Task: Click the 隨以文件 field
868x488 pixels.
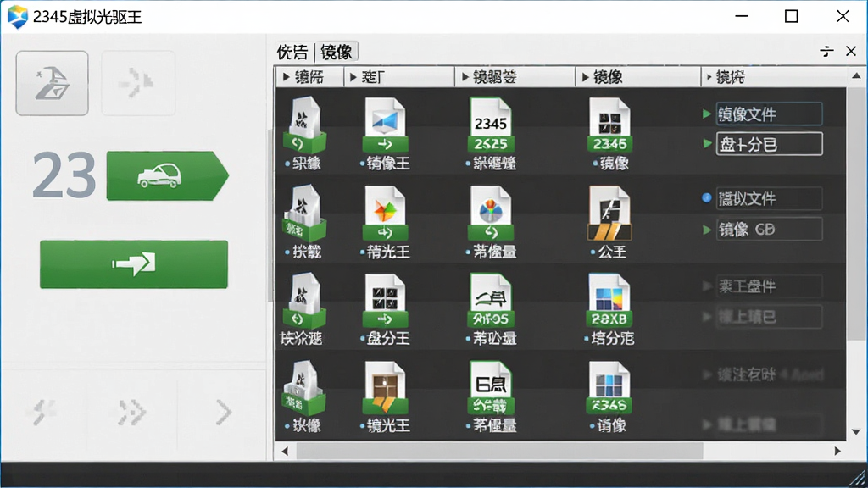Action: pyautogui.click(x=769, y=198)
